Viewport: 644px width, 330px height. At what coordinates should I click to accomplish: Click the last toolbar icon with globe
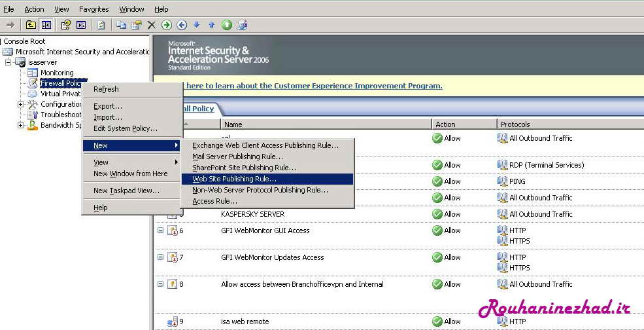pos(242,25)
